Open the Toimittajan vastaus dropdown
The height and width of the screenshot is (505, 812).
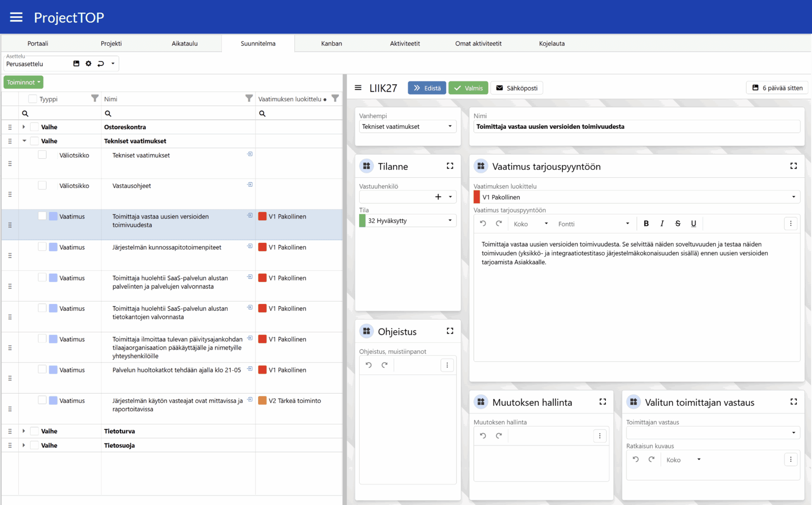pyautogui.click(x=793, y=432)
